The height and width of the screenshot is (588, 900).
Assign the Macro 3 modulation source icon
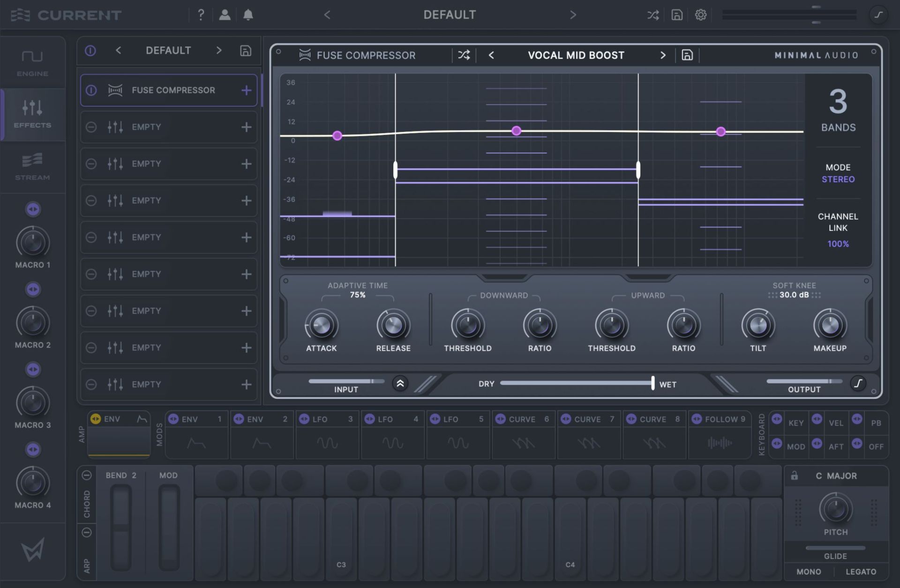[x=33, y=369]
